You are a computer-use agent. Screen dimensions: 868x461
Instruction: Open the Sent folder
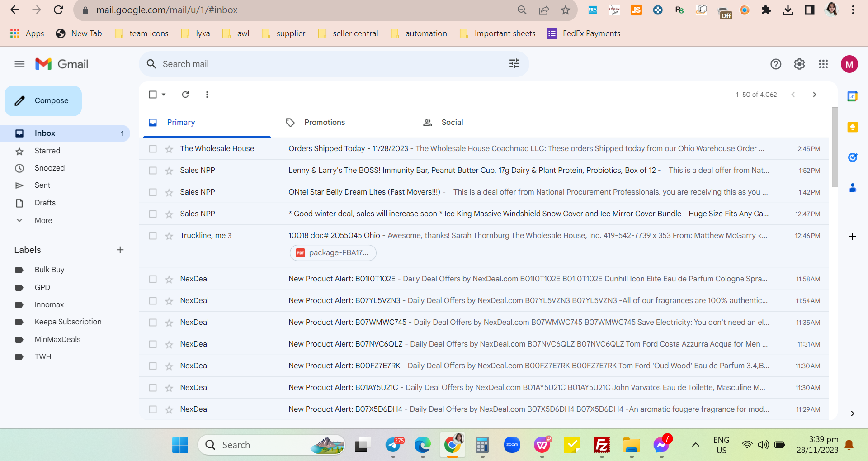[x=65, y=185]
